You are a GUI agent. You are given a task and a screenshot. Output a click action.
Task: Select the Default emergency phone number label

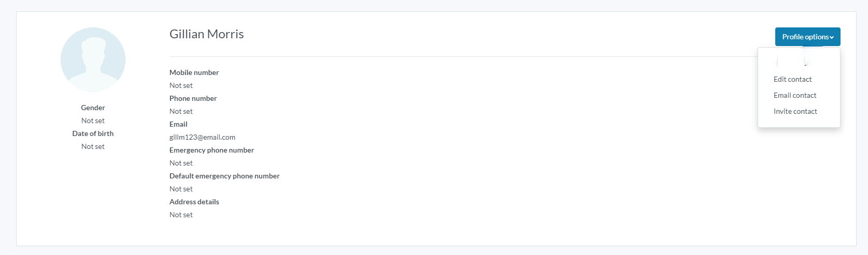(x=224, y=176)
